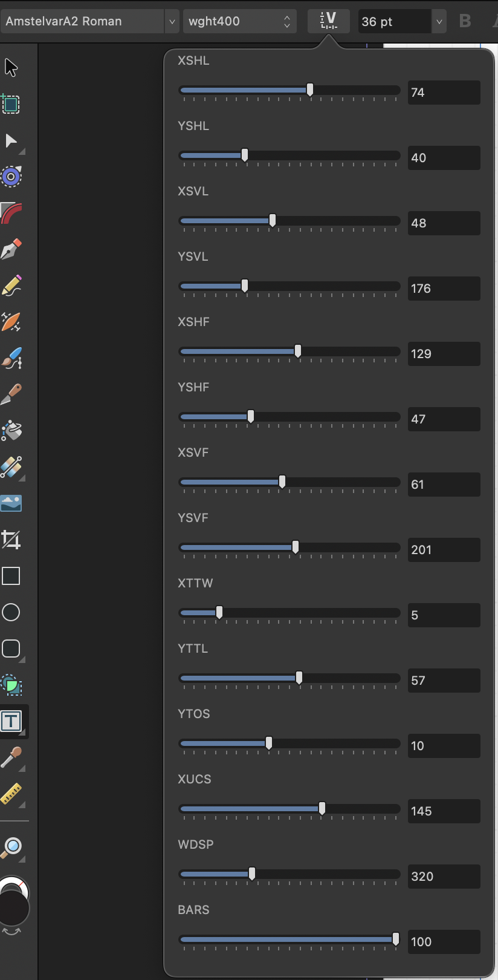Select the Pencil tool
This screenshot has height=980, width=498.
tap(11, 286)
